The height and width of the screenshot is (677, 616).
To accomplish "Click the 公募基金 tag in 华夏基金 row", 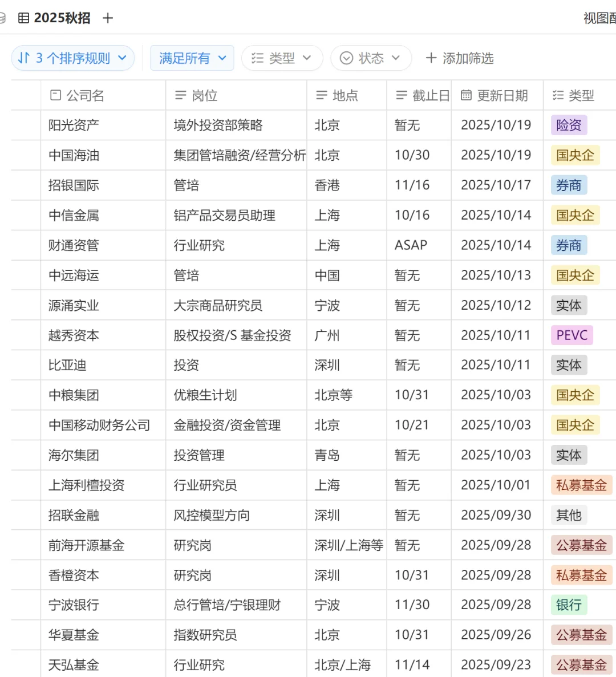I will point(581,635).
